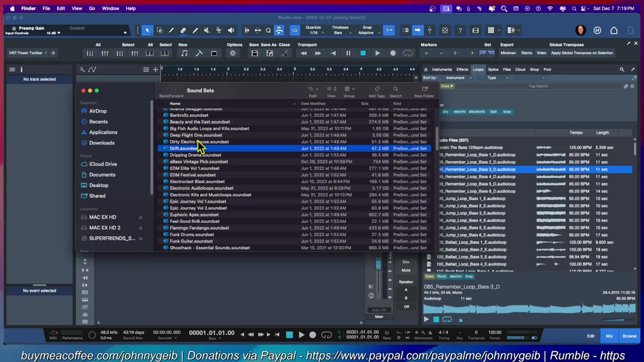
Task: Toggle loop playback in browser preview
Action: tap(447, 319)
